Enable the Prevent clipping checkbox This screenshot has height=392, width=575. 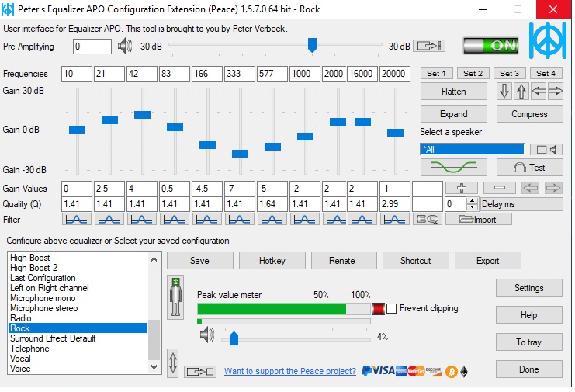[392, 308]
